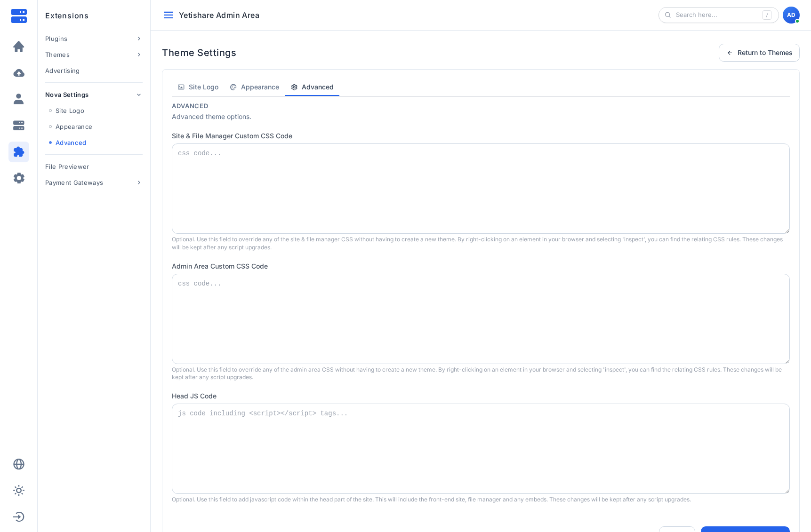
Task: Select Advanced under Nova Settings
Action: pyautogui.click(x=71, y=143)
